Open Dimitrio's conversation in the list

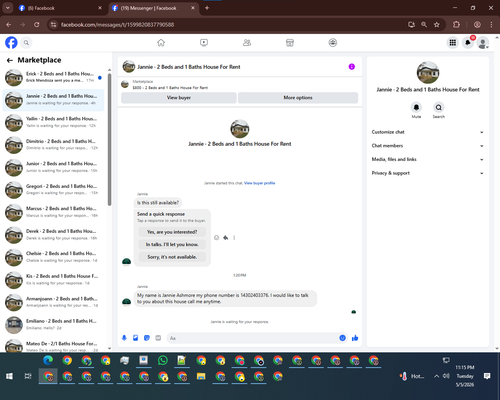tap(54, 145)
